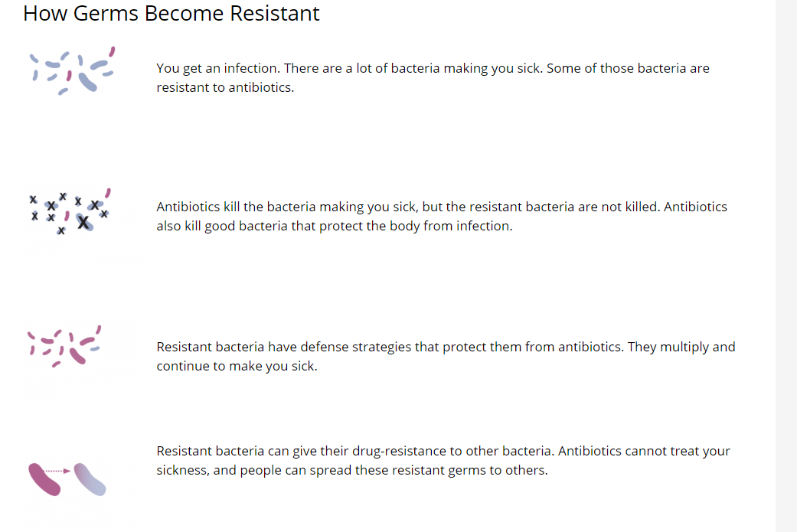Click the pale lavender bacterium receiving resistance
Viewport: 797px width, 532px height.
[x=90, y=479]
